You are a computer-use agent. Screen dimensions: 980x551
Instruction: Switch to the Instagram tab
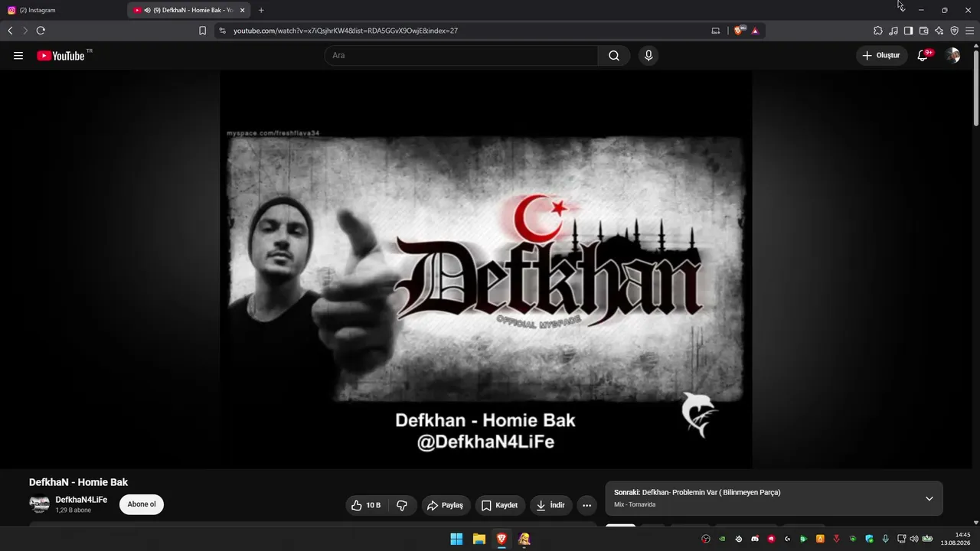tap(64, 10)
